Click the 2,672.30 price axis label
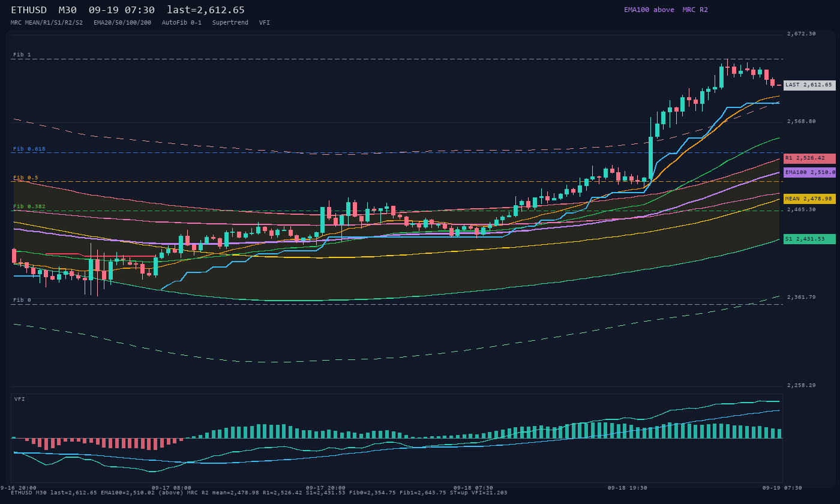The height and width of the screenshot is (504, 840). coord(802,34)
